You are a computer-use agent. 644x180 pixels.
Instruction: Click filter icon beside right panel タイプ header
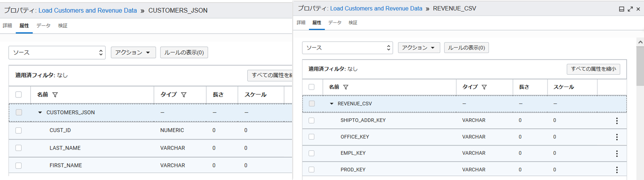(484, 87)
